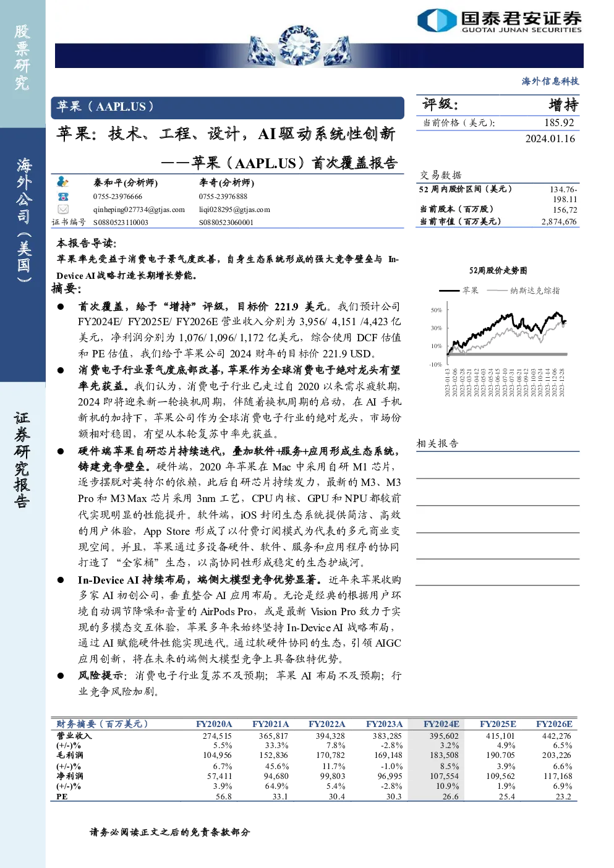This screenshot has height=868, width=614.
Task: Click the telephone icon beside 0755-23976666
Action: 63,196
